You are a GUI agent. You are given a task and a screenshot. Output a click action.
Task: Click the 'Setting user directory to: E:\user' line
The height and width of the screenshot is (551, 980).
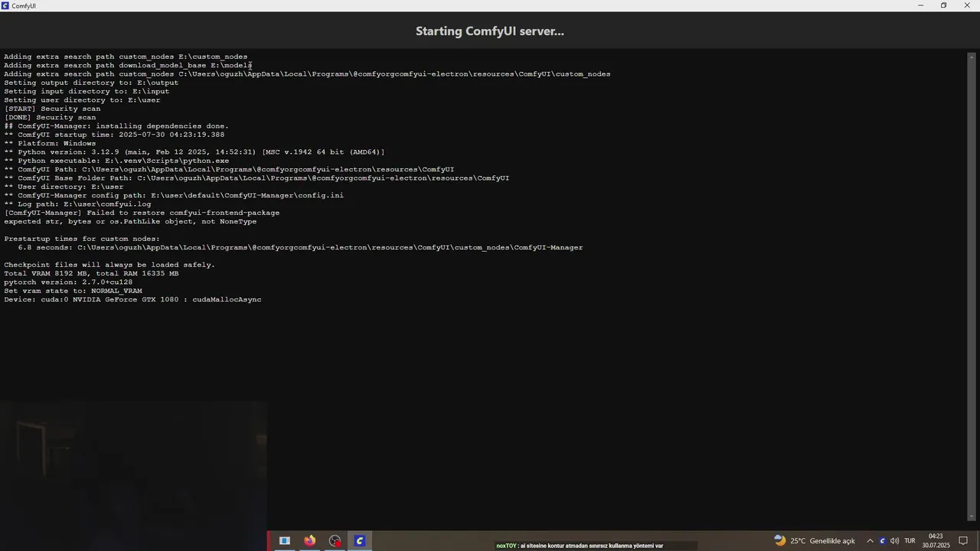click(82, 100)
